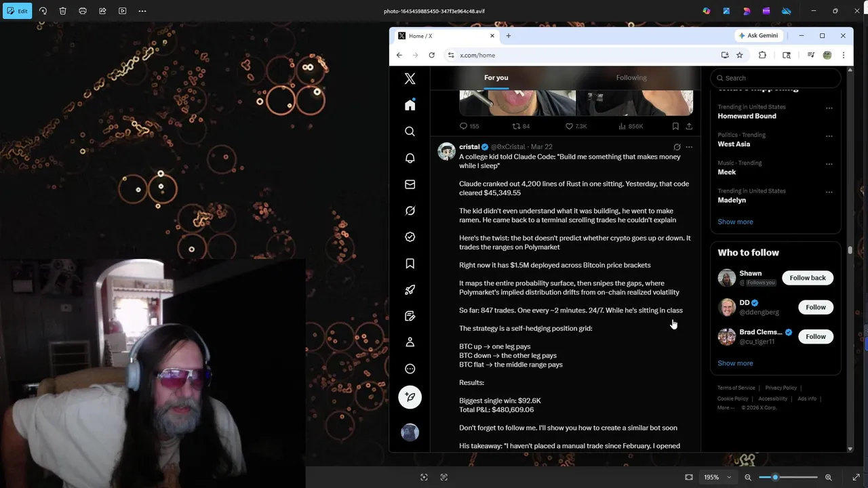Open Messages envelope in X sidebar
Image resolution: width=868 pixels, height=488 pixels.
coord(410,184)
